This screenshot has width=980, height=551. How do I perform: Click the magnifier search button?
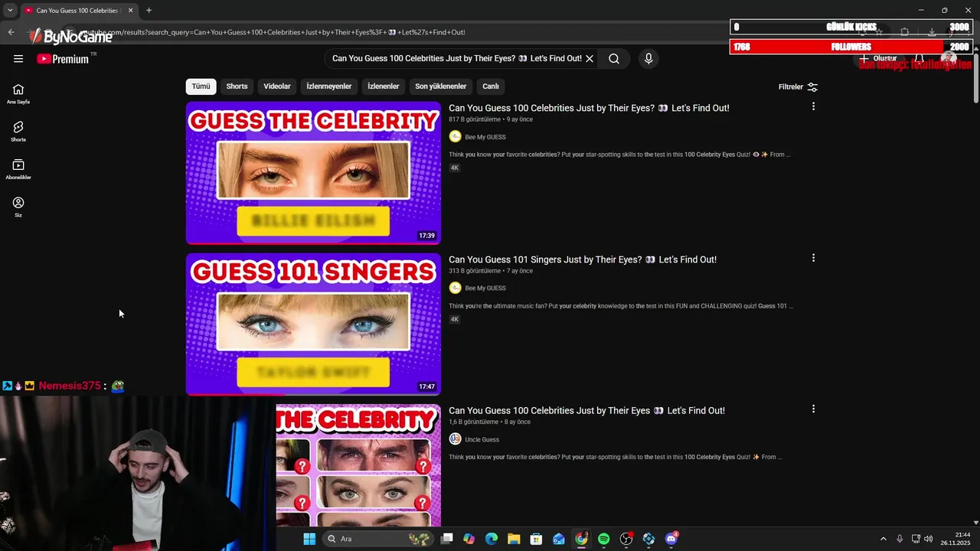(x=614, y=58)
